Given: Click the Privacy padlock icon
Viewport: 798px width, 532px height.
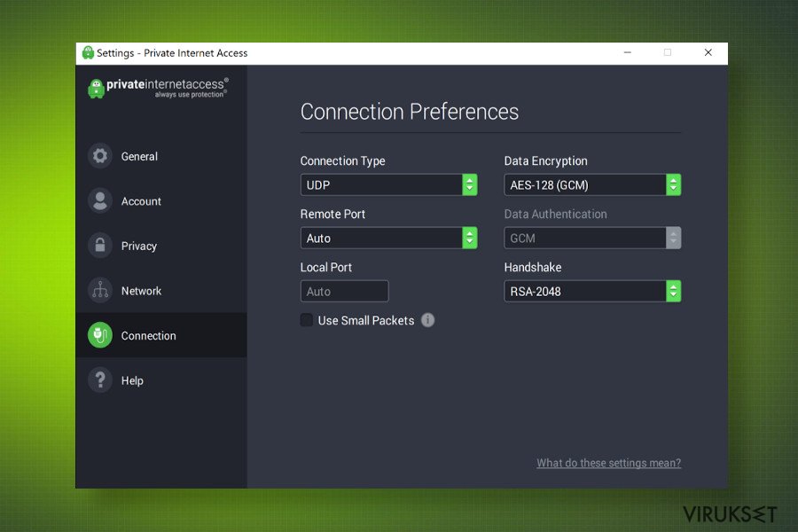Looking at the screenshot, I should tap(100, 246).
